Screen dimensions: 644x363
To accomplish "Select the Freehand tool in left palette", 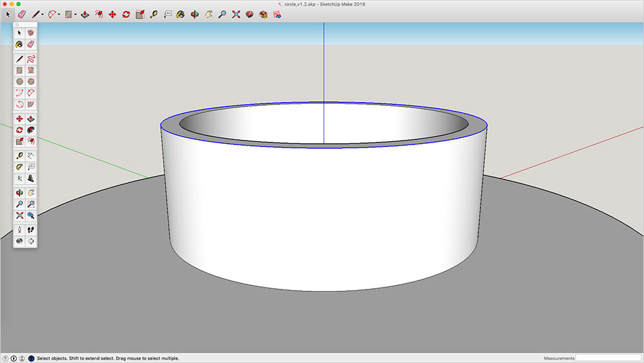I will [x=31, y=59].
